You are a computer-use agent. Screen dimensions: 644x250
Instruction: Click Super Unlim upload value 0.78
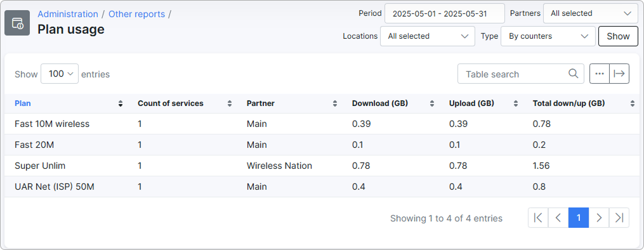pyautogui.click(x=458, y=166)
